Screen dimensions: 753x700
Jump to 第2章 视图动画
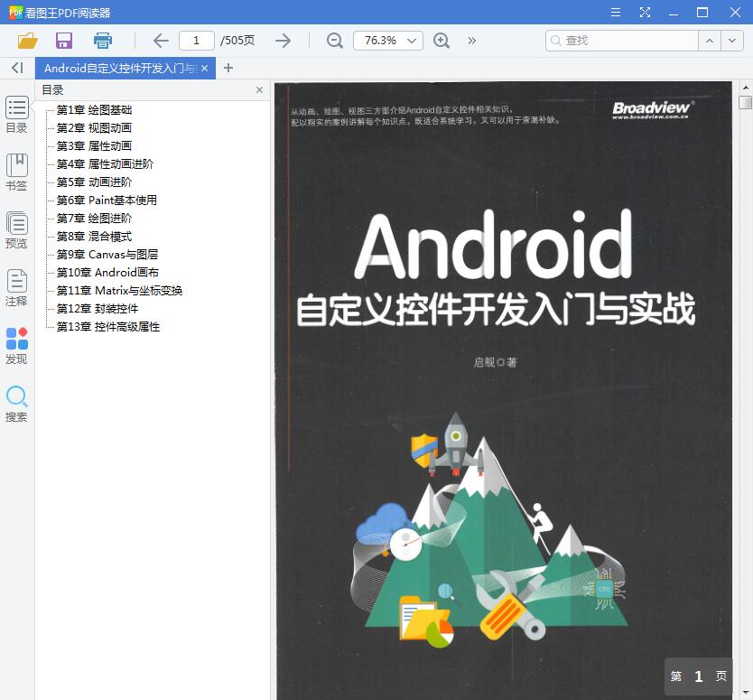coord(94,127)
